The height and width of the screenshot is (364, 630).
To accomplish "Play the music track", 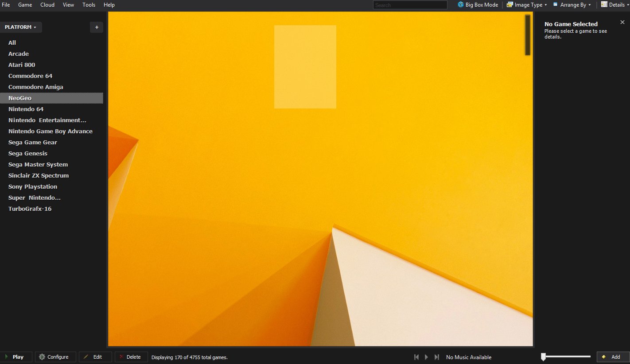I will 427,357.
